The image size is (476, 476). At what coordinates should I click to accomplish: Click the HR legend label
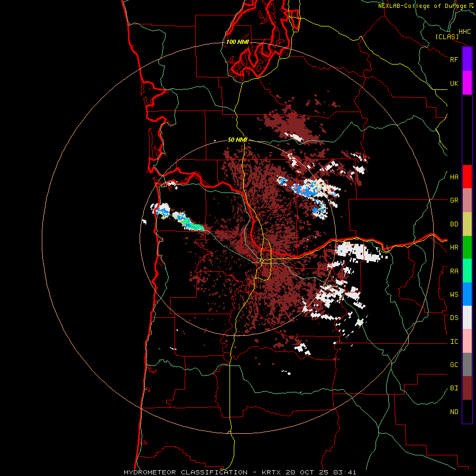(x=454, y=248)
